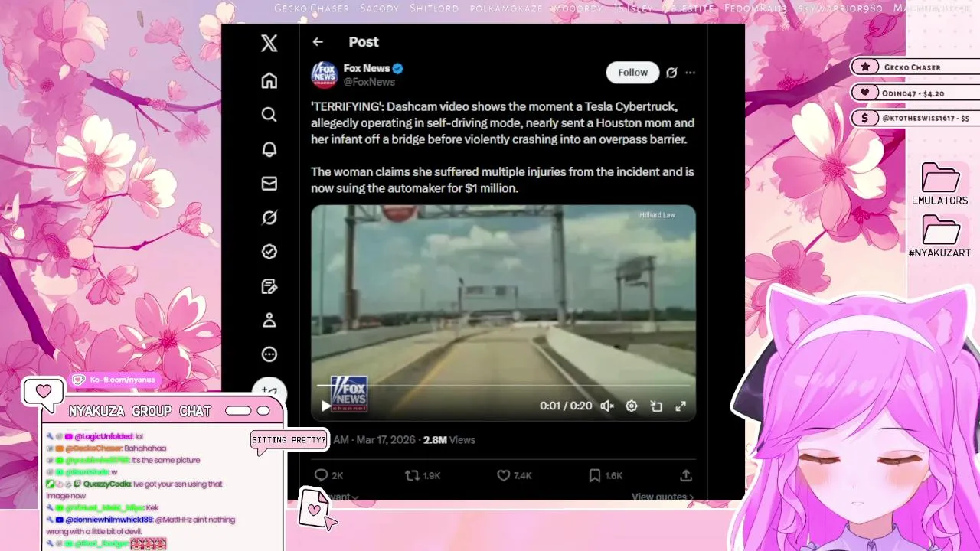Click donniewhilmwhick189's chat message
Viewport: 980px width, 551px height.
coord(141,525)
